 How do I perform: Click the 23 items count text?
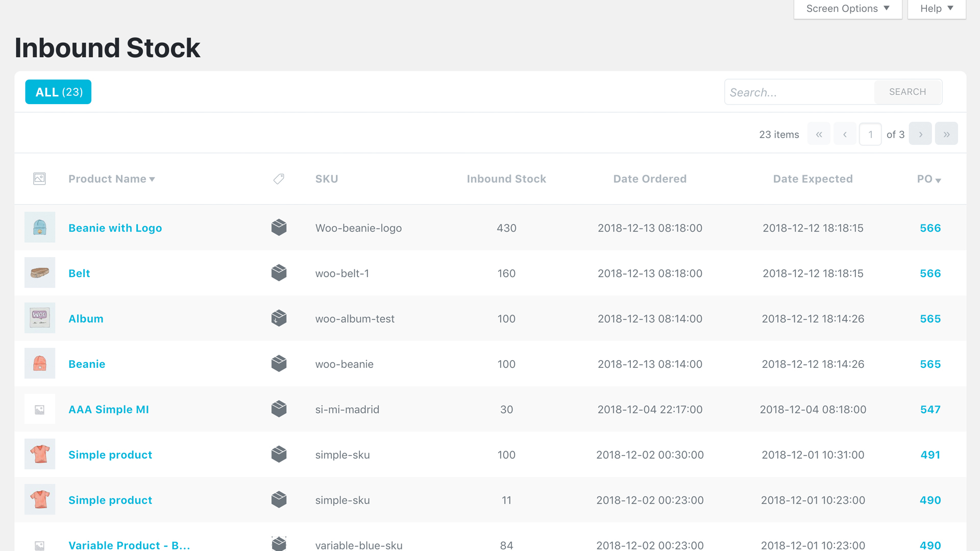coord(779,135)
